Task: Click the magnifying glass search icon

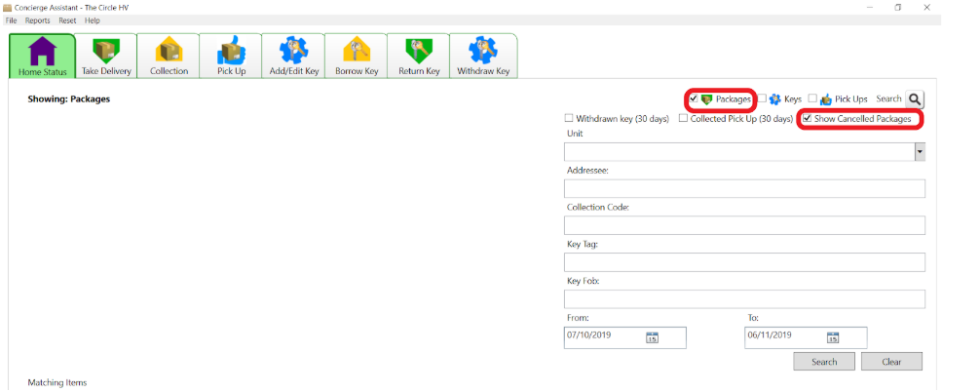Action: tap(915, 98)
